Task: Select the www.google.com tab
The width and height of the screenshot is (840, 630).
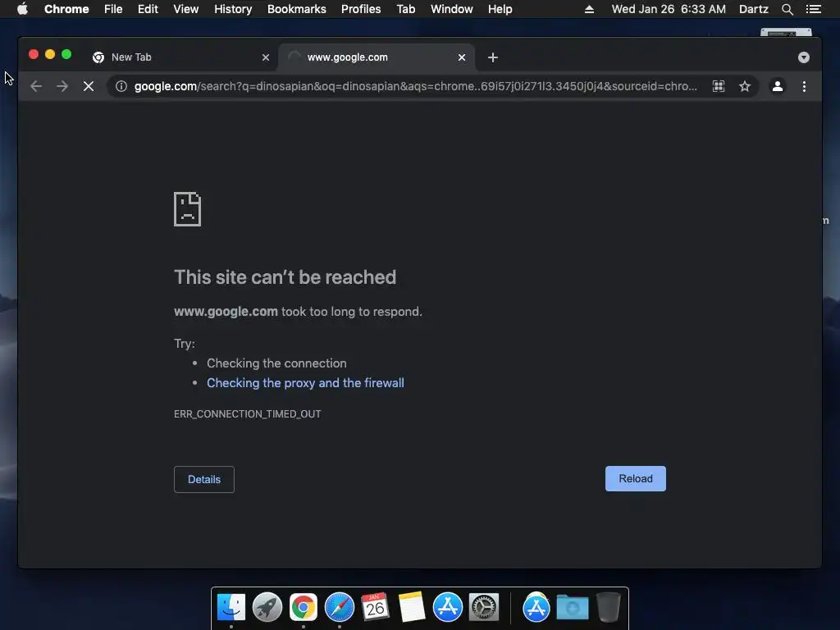Action: click(377, 57)
